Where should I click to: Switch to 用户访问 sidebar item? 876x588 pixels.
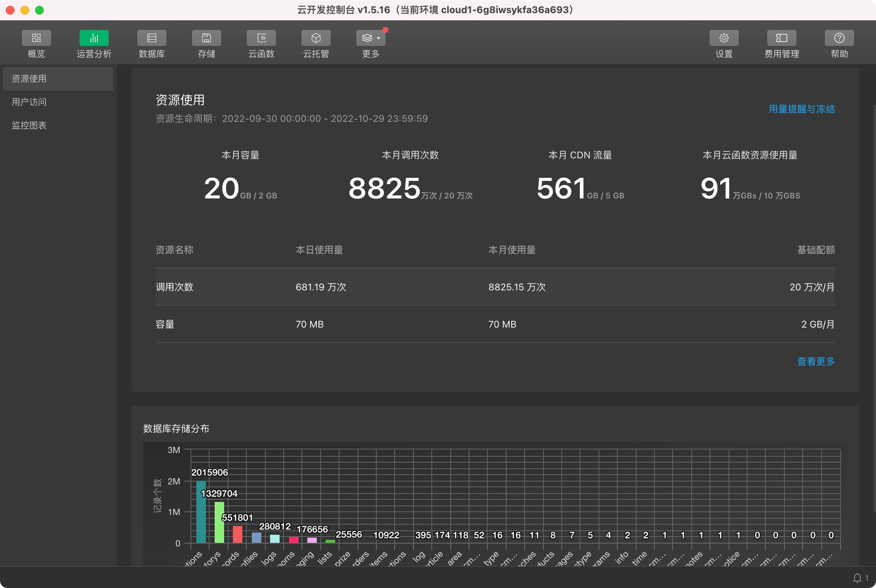(x=29, y=102)
